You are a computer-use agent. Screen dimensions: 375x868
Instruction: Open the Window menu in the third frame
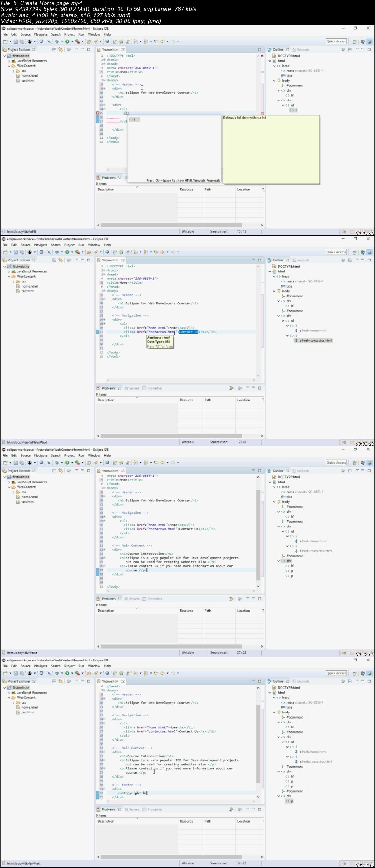click(94, 456)
